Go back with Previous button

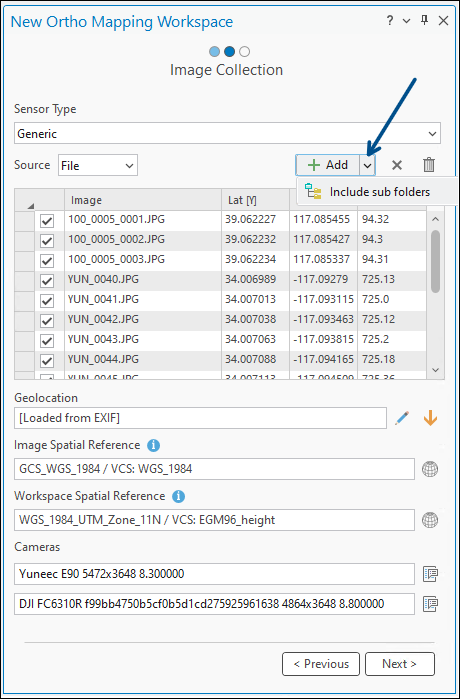coord(321,664)
